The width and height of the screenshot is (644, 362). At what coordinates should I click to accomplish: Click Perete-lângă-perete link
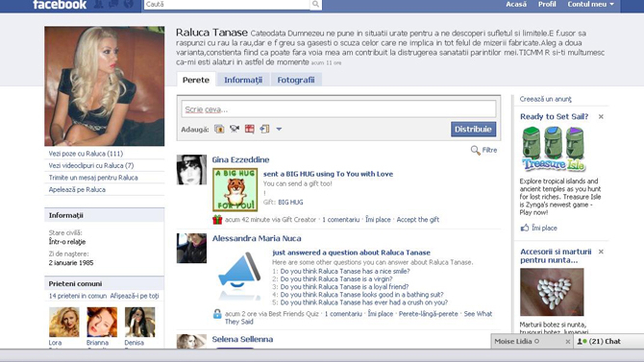[x=428, y=314]
